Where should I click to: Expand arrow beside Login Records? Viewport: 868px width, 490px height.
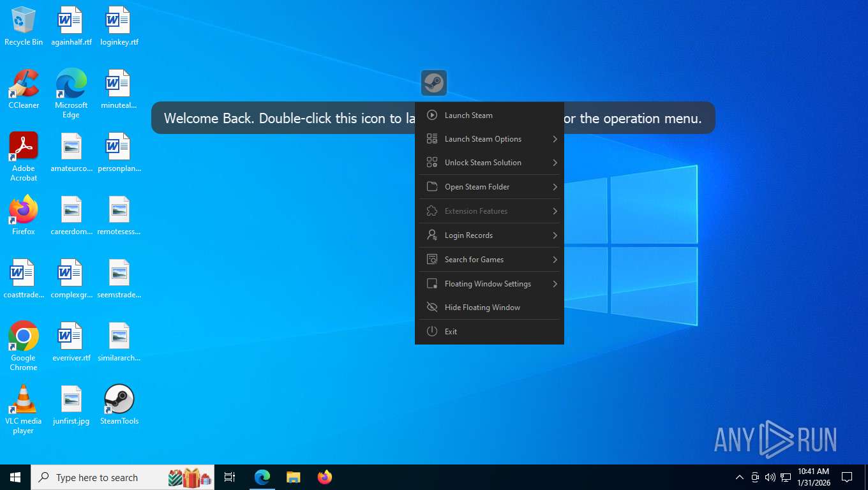(555, 235)
